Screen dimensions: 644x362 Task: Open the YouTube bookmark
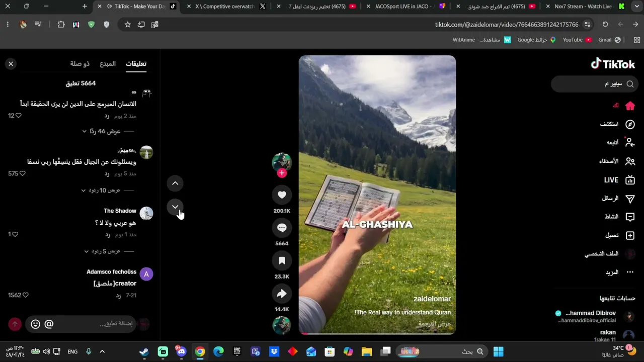click(x=577, y=40)
